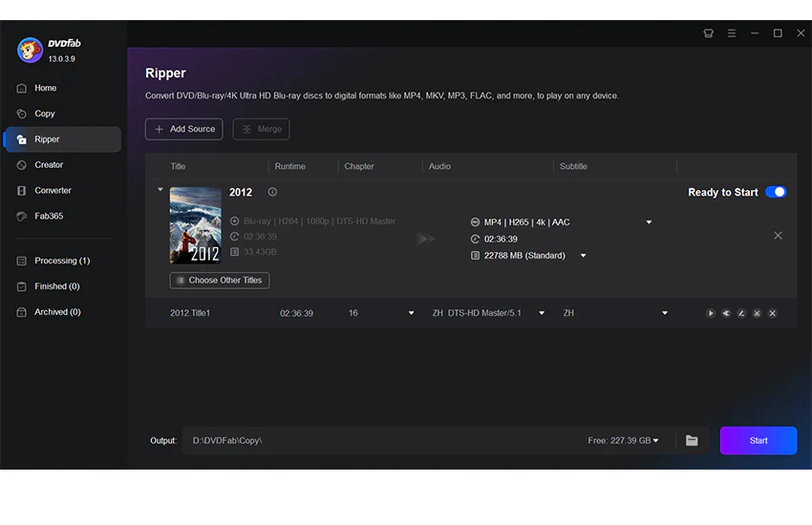Click the DVDFab monkey logo
Image resolution: width=812 pixels, height=525 pixels.
(x=30, y=51)
